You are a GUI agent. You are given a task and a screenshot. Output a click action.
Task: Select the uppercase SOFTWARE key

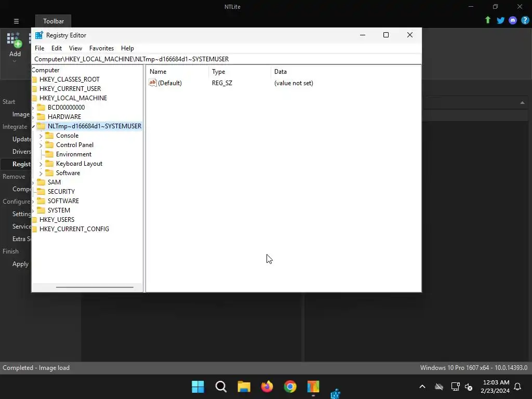click(63, 201)
